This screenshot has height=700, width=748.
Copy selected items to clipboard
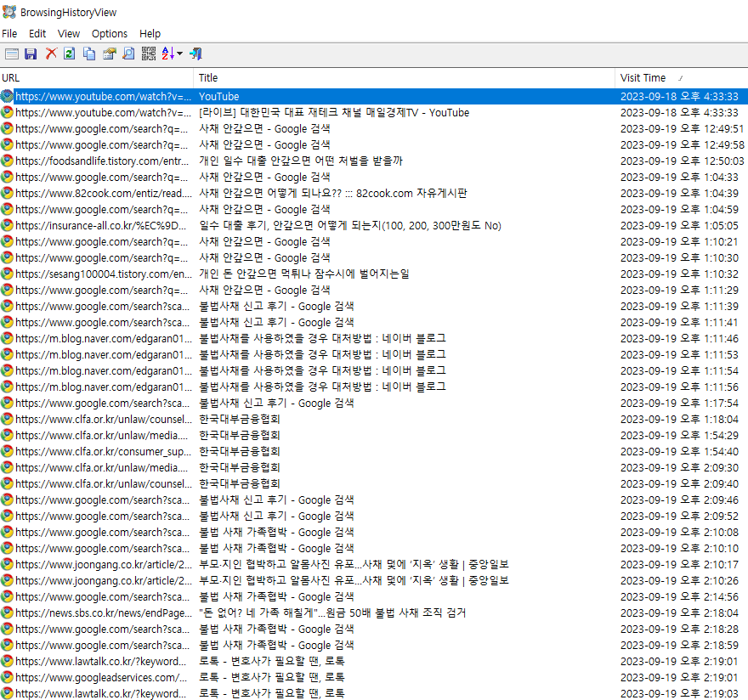point(89,54)
